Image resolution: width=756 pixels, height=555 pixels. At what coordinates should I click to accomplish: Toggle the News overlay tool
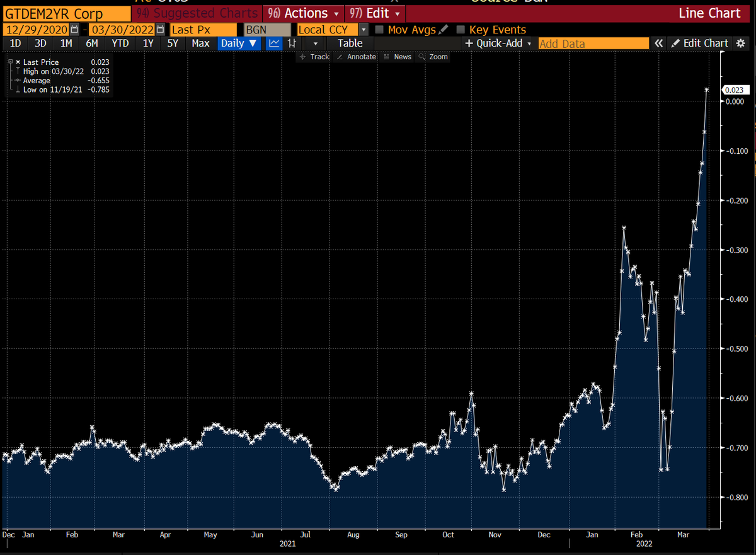point(398,57)
